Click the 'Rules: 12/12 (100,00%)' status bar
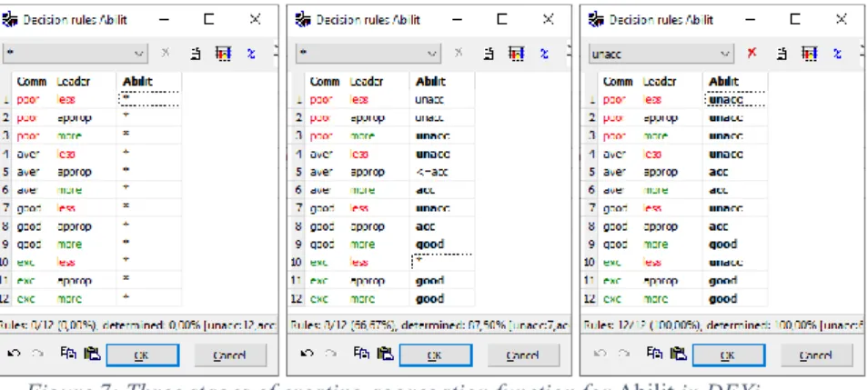 723,325
